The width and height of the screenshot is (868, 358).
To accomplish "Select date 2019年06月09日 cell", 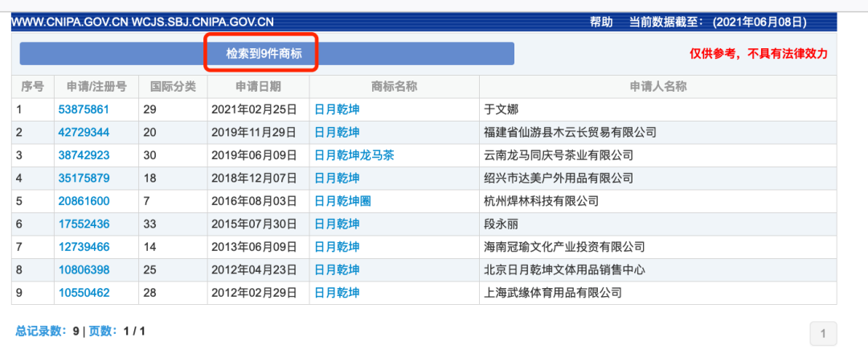I will click(x=259, y=155).
